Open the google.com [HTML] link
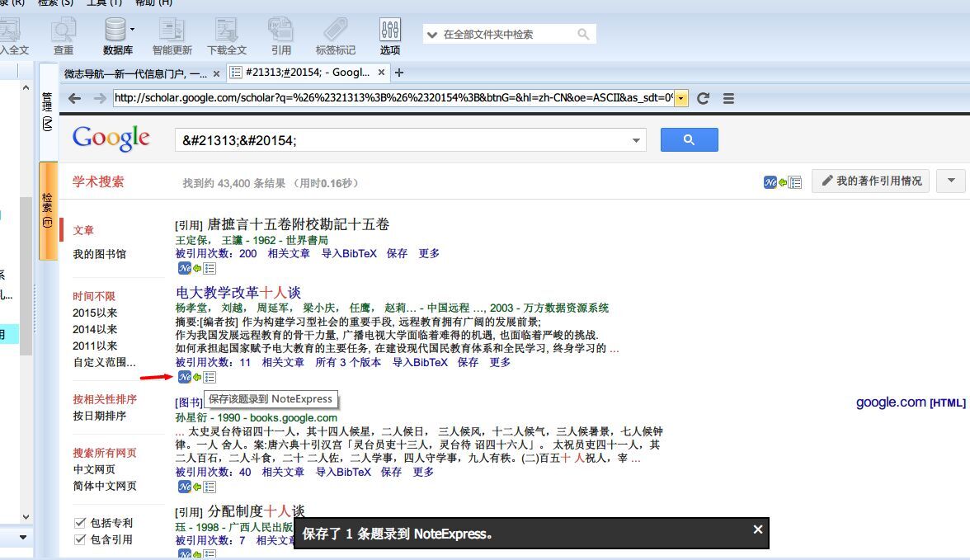This screenshot has height=560, width=970. (x=911, y=402)
